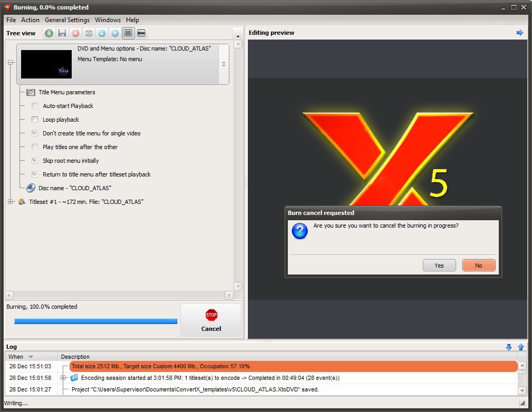Click the green add file icon
532x412 pixels.
pyautogui.click(x=49, y=33)
